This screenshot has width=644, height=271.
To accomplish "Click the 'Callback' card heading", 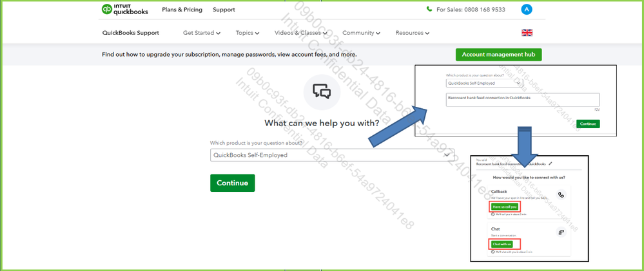I will [499, 191].
